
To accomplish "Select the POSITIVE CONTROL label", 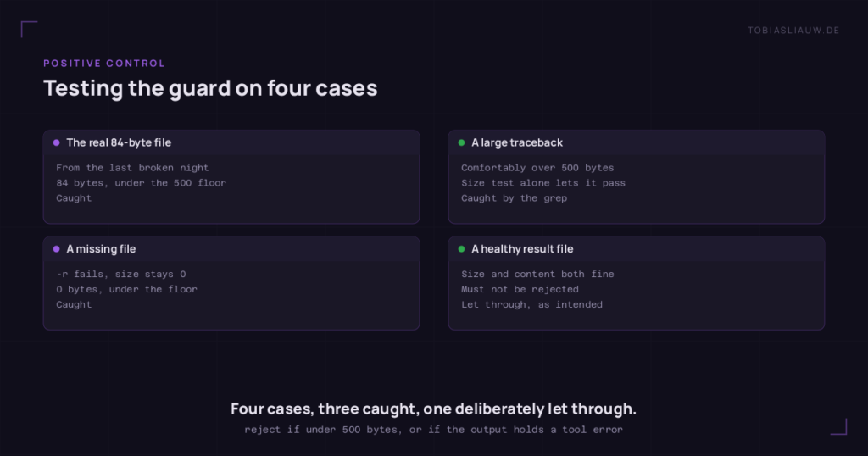I will click(x=104, y=63).
